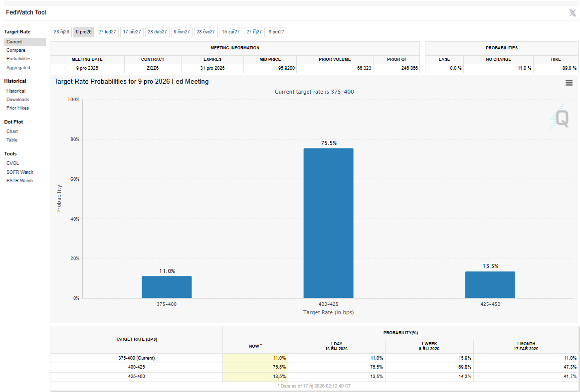Share the FedWatch Tool on X
This screenshot has width=580, height=392.
pos(572,13)
